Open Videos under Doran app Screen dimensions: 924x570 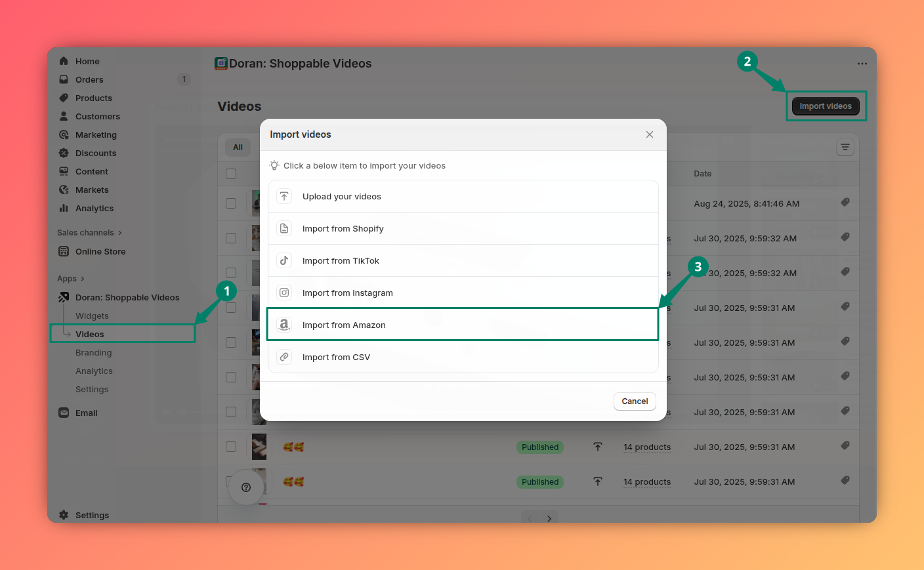[x=90, y=334]
